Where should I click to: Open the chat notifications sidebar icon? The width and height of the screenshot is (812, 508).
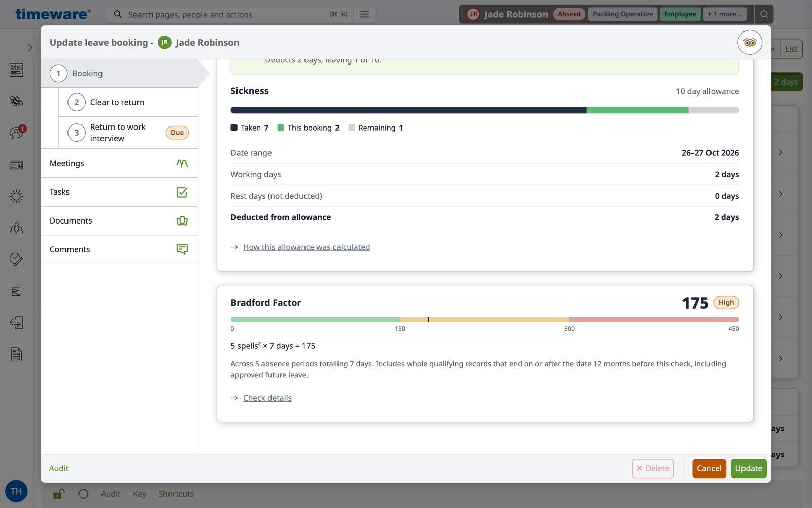[x=16, y=133]
